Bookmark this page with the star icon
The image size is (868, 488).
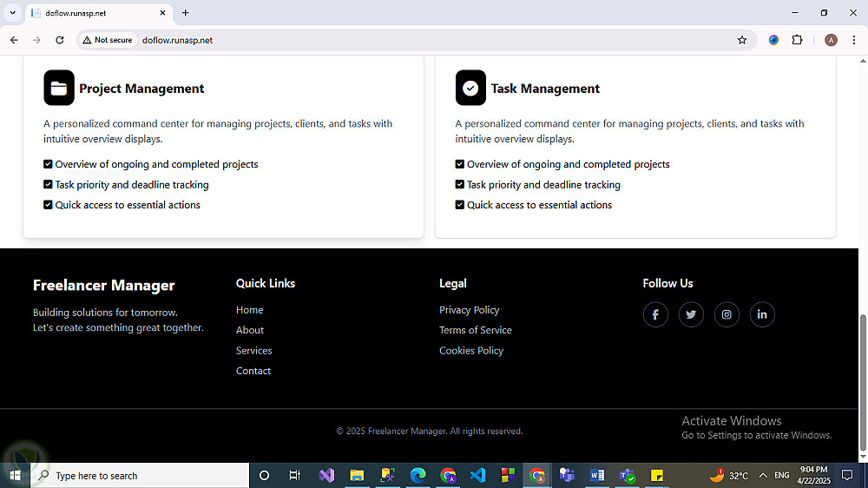tap(742, 40)
